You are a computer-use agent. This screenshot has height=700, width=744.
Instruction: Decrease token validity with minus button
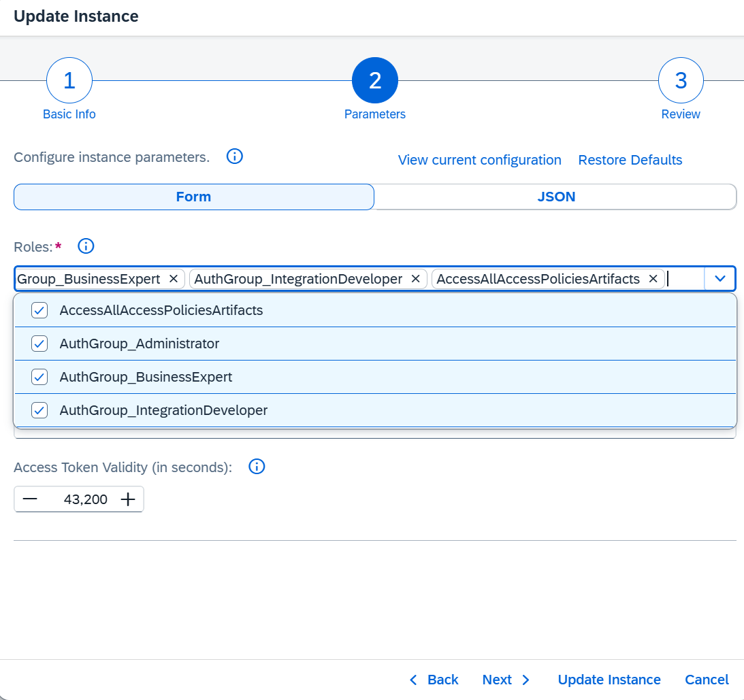point(30,499)
